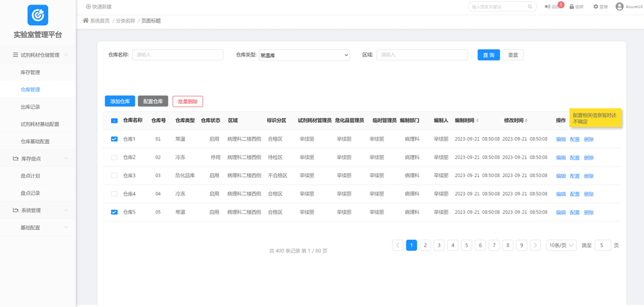Click 系统首页 breadcrumb link

click(x=100, y=20)
